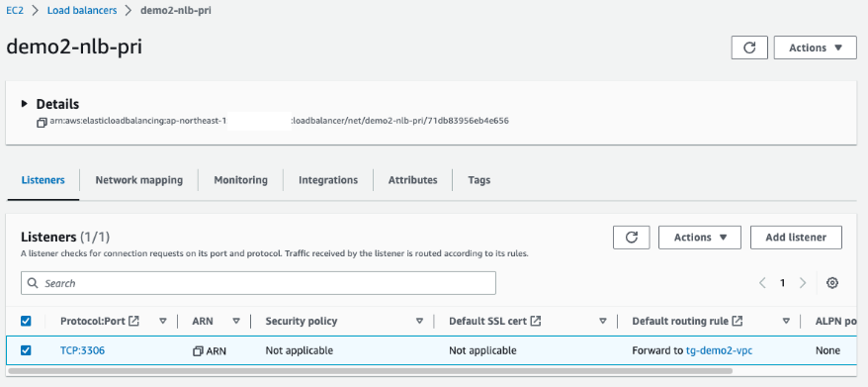Open the top Actions dropdown
Viewport: 868px width, 387px height.
(x=815, y=48)
